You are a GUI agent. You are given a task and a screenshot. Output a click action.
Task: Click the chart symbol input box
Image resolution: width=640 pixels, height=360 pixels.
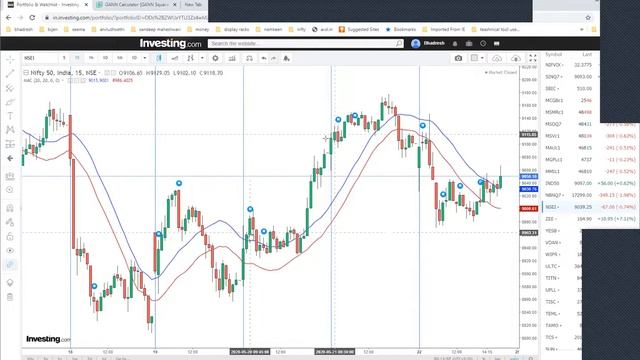tap(40, 58)
